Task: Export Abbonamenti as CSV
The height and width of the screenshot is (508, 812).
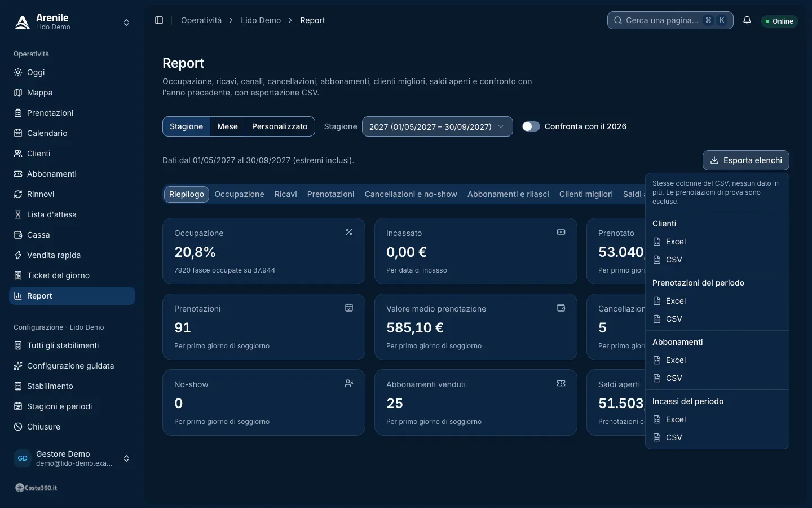Action: (717, 378)
